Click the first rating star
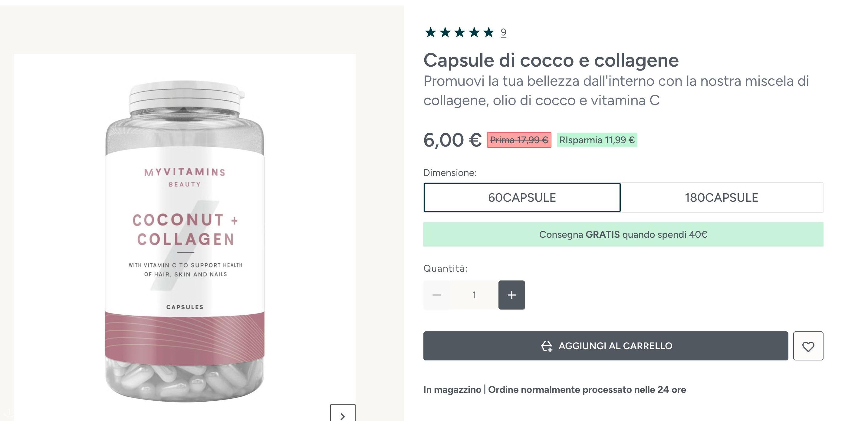The width and height of the screenshot is (868, 421). coord(431,32)
